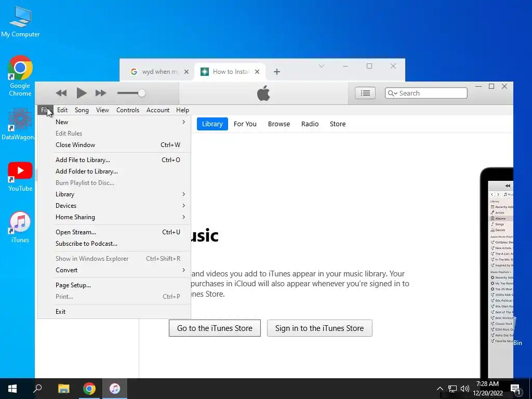Select Open Stream menu entry

114,232
